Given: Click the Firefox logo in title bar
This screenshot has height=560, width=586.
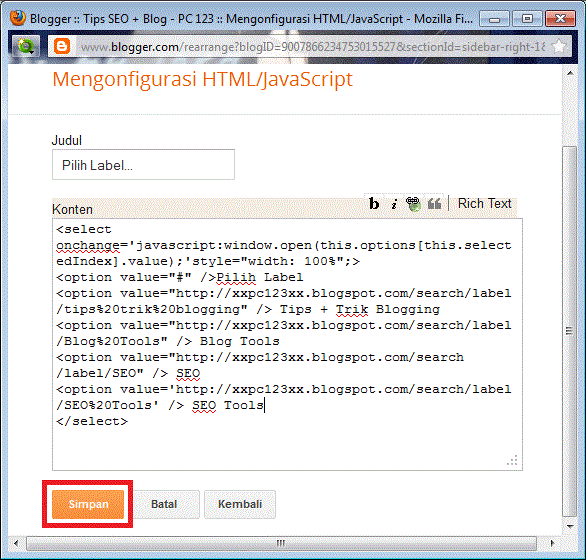Looking at the screenshot, I should [x=18, y=18].
